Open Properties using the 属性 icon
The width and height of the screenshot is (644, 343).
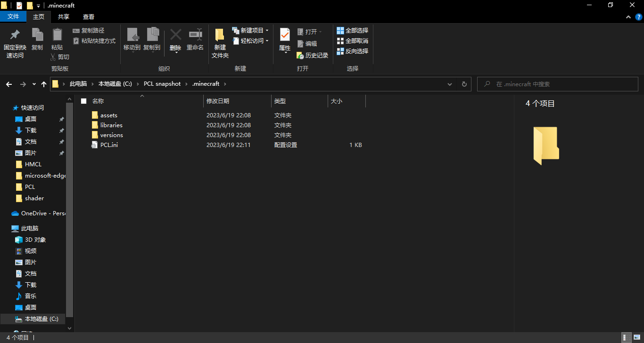point(285,40)
